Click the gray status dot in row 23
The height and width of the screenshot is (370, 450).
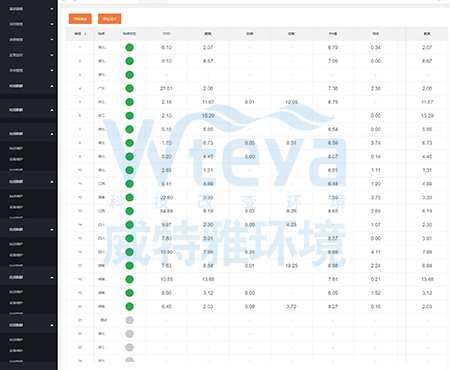coord(129,347)
